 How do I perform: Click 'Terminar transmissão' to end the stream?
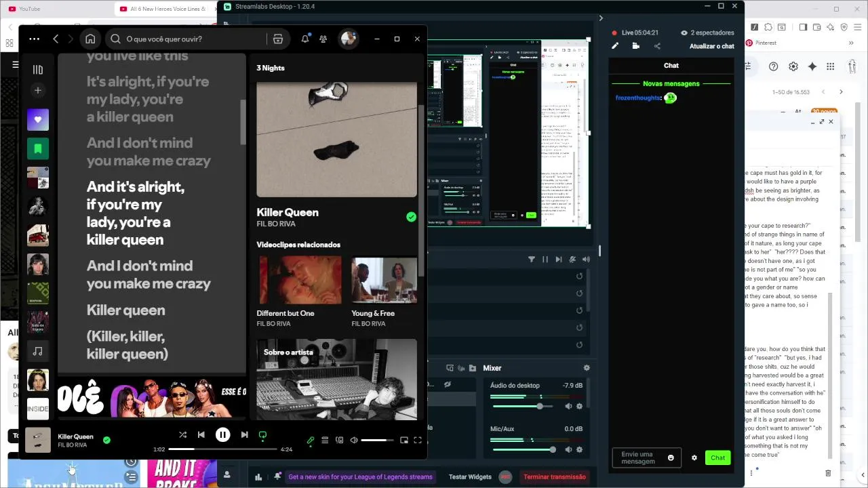555,476
